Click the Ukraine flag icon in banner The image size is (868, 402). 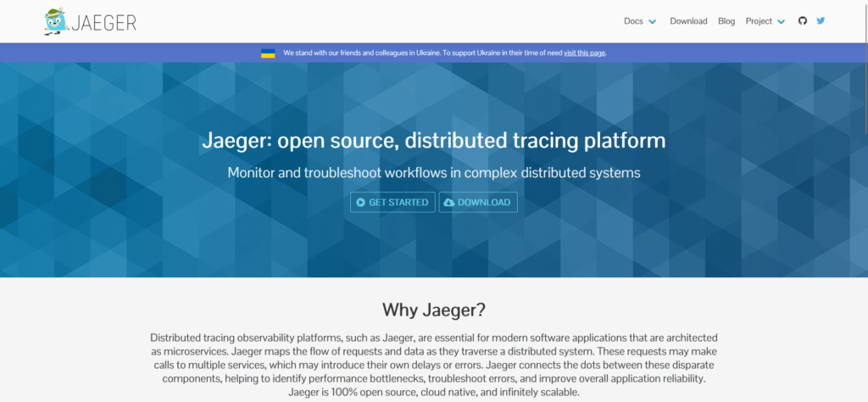tap(268, 53)
